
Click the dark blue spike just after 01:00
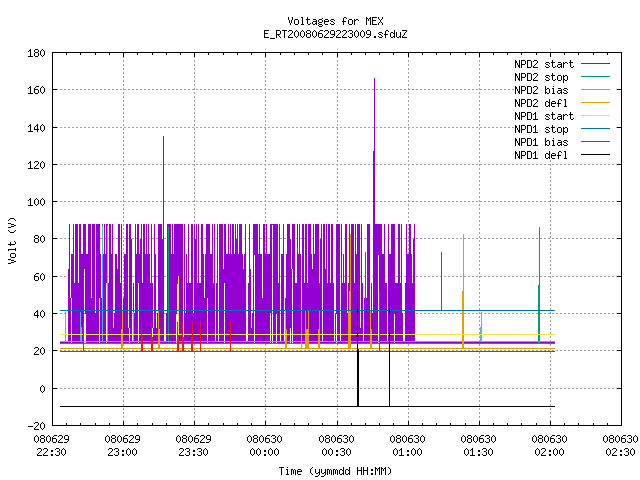(441, 282)
